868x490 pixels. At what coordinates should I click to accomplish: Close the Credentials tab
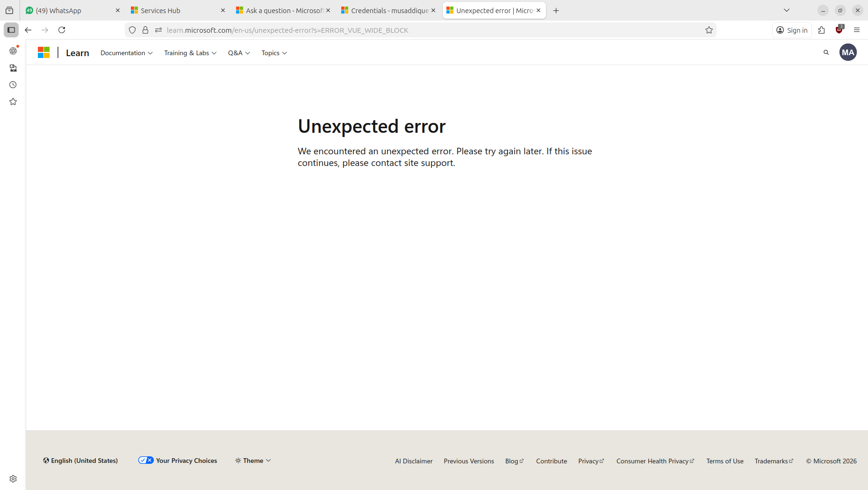pos(433,10)
